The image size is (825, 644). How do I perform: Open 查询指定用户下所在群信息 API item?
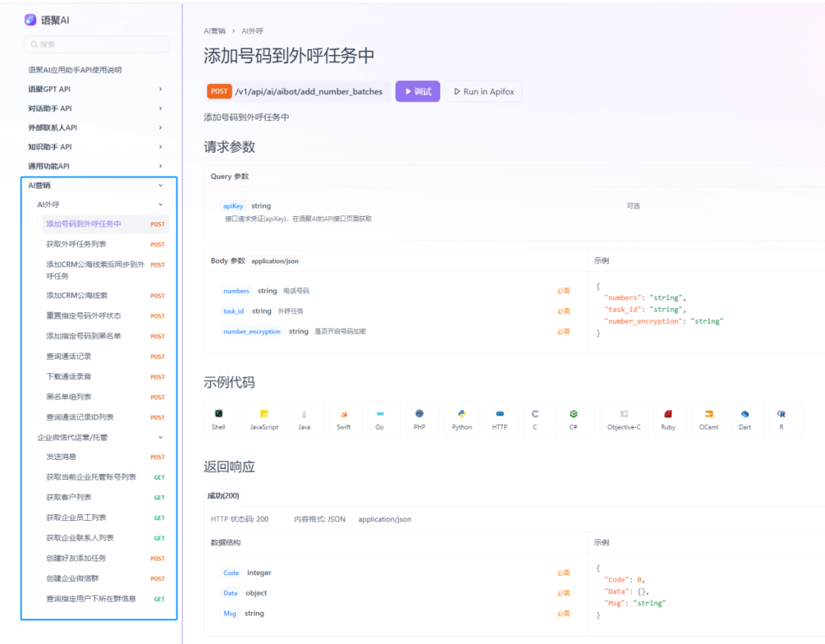[x=105, y=599]
